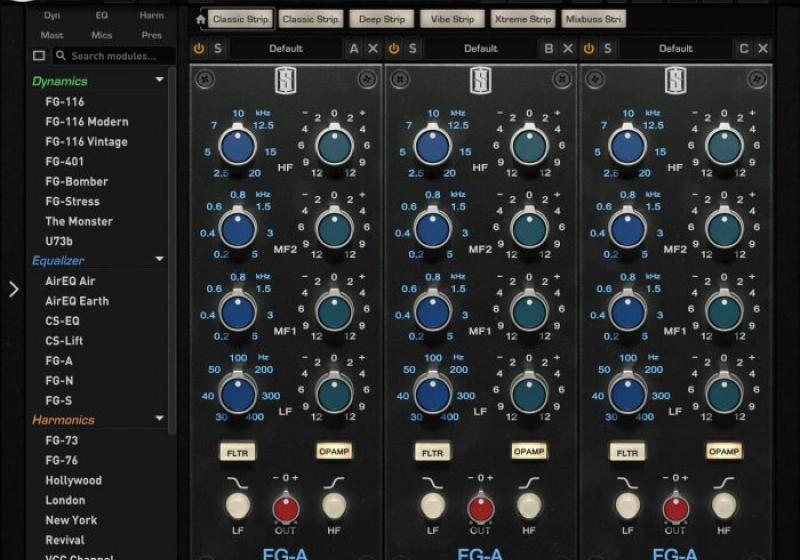
Task: Solo strip B with its S button
Action: tap(413, 48)
